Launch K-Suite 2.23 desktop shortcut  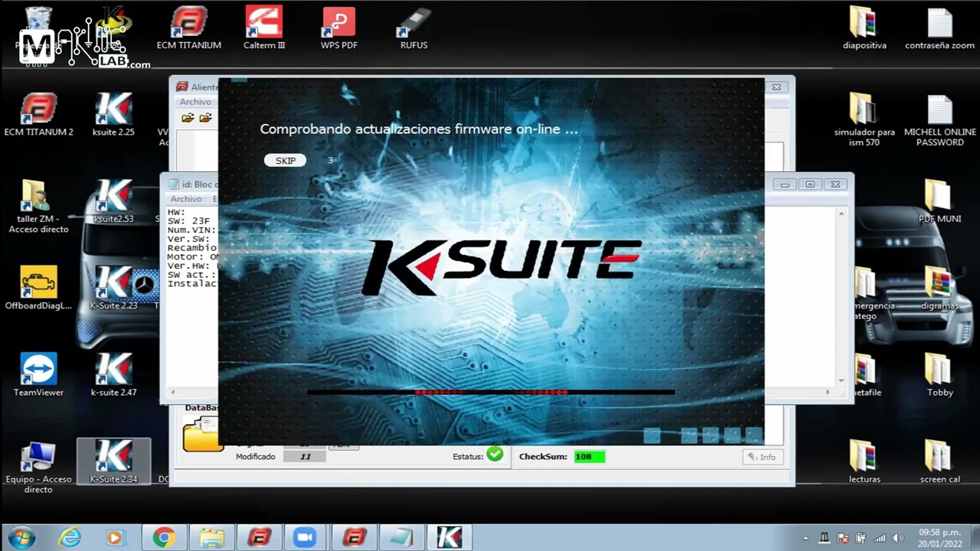(x=113, y=288)
